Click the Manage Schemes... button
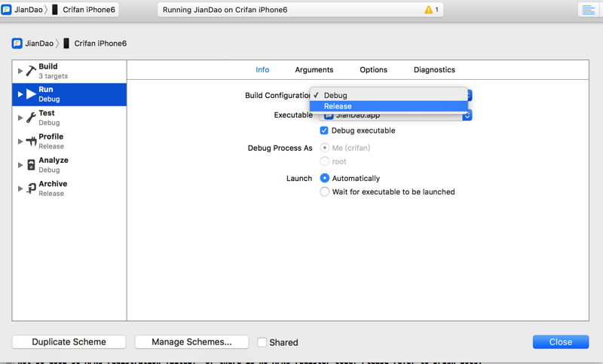The width and height of the screenshot is (603, 364). [x=191, y=341]
